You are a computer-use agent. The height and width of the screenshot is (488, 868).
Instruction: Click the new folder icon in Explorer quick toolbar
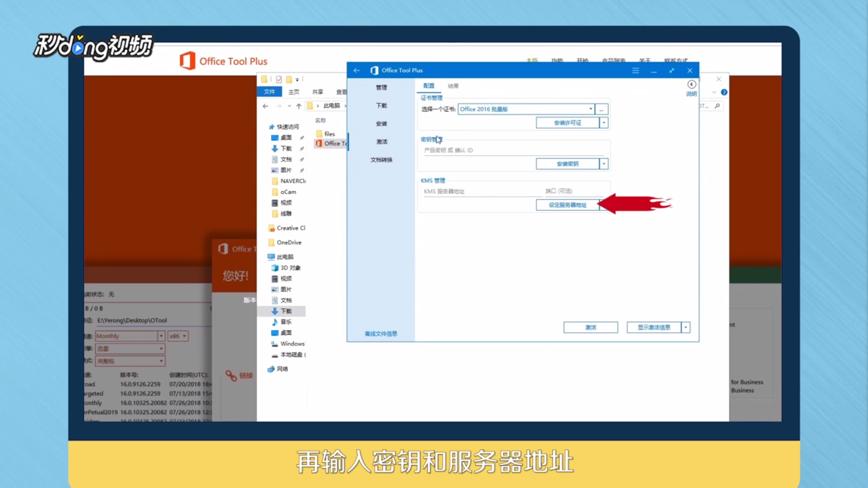(289, 80)
